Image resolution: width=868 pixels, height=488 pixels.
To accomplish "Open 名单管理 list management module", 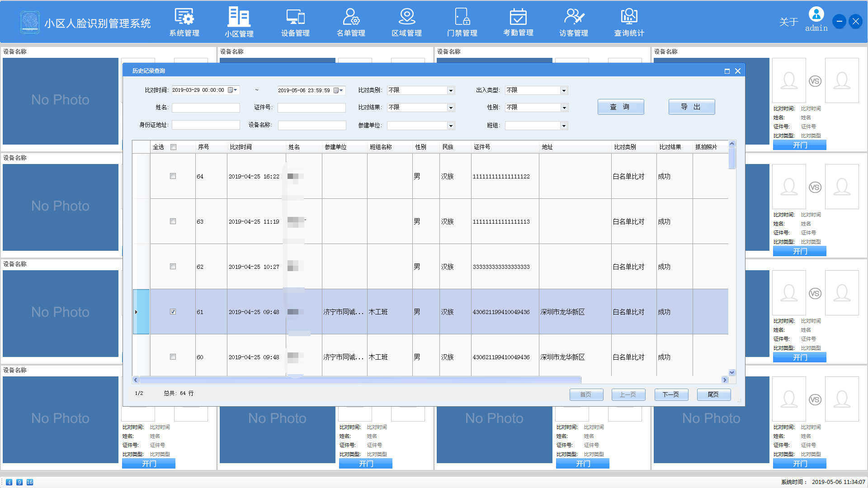I will 351,22.
